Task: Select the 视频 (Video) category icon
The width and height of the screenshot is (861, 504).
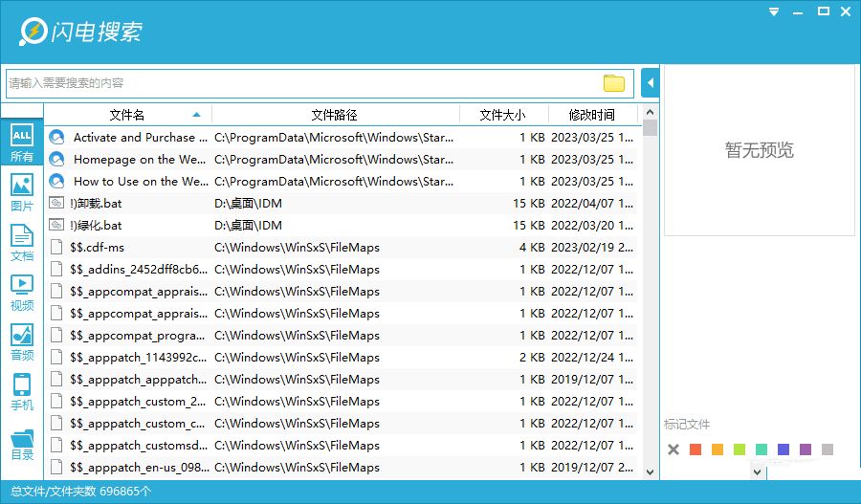Action: click(x=21, y=292)
